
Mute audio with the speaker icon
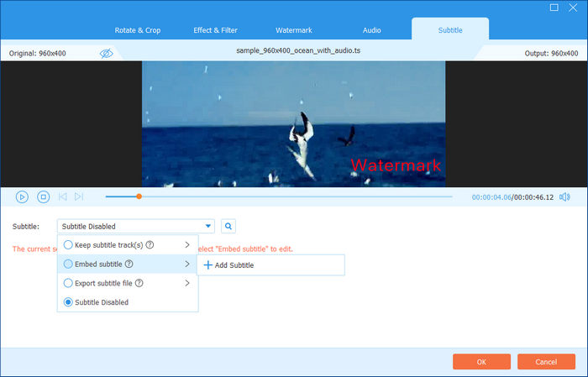click(x=564, y=196)
